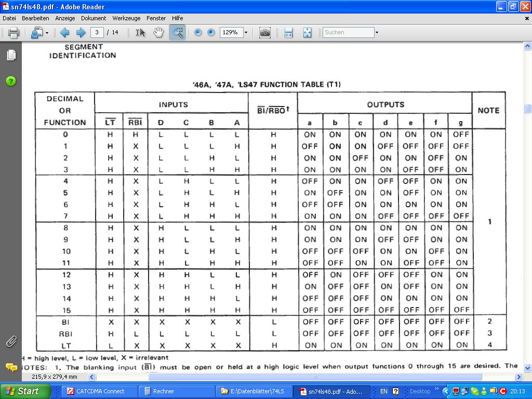The width and height of the screenshot is (532, 399).
Task: Open the Pages panel in sidebar
Action: click(x=11, y=55)
